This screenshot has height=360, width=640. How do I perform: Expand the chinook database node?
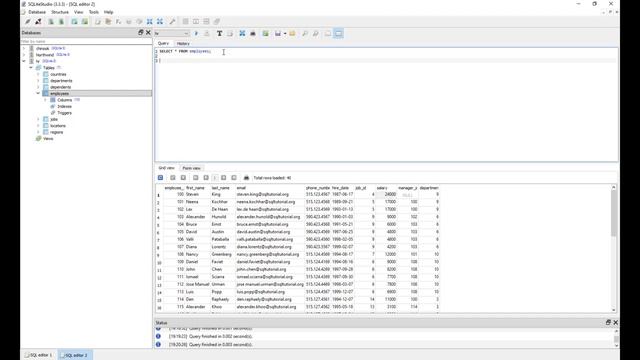click(24, 48)
